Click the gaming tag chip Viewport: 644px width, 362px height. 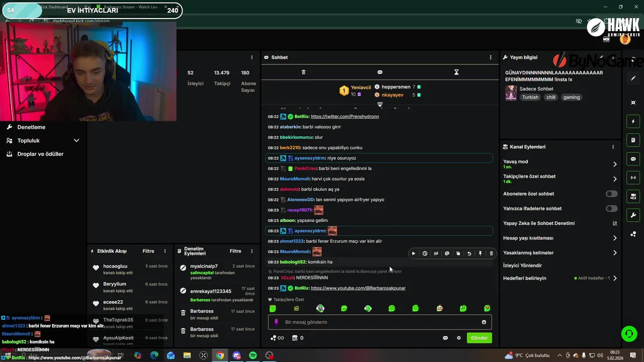click(x=571, y=98)
